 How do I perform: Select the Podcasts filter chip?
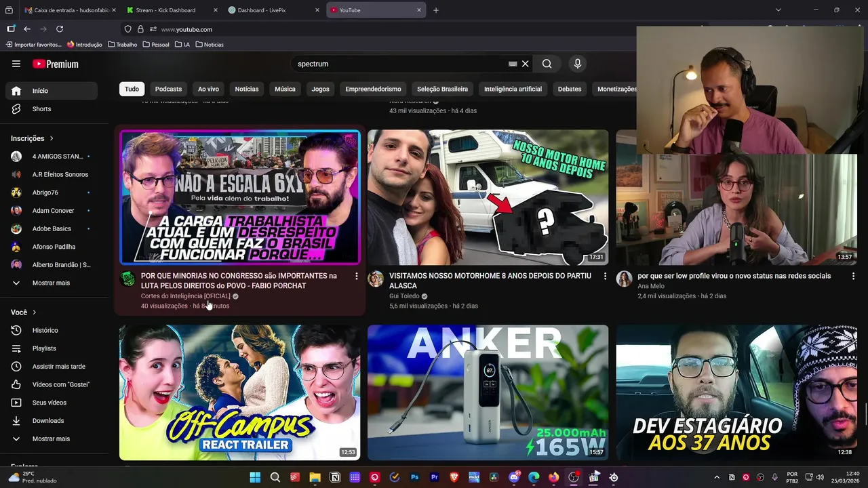click(x=168, y=89)
